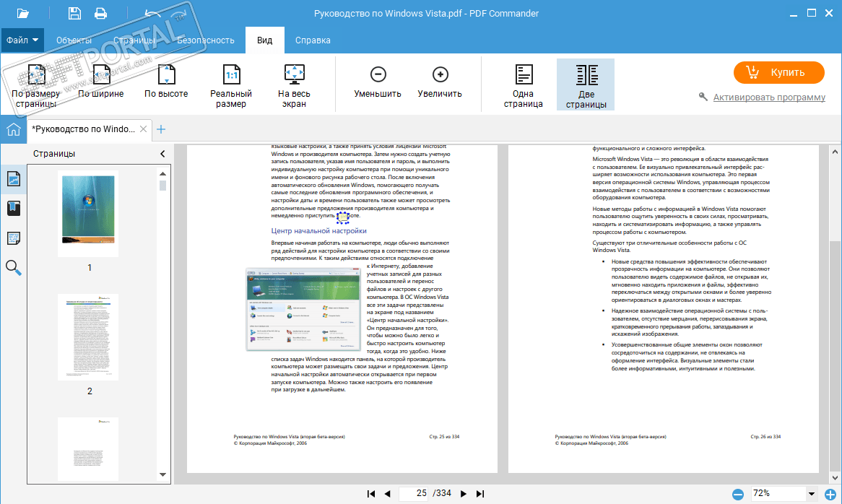
Task: Undo last action with curved arrow icon
Action: pos(153,14)
